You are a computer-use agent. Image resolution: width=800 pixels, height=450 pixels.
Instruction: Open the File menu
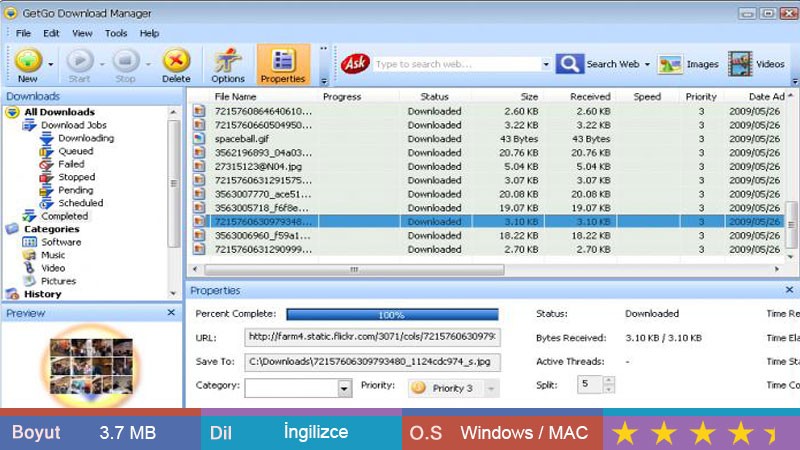tap(23, 33)
